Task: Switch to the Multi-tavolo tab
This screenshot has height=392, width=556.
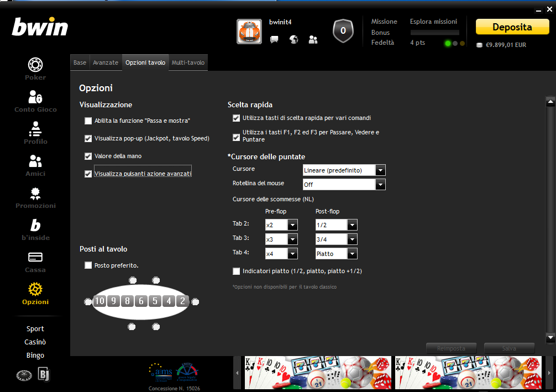Action: click(x=188, y=62)
